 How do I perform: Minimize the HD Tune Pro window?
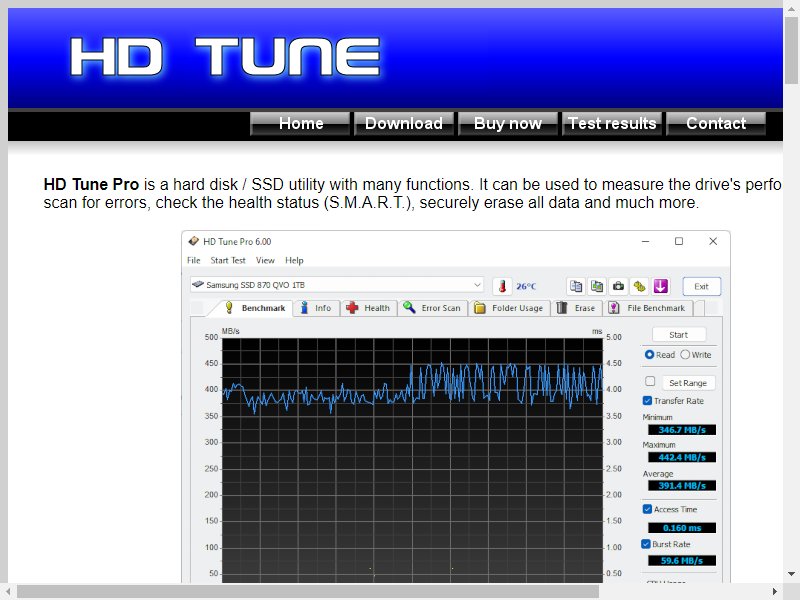pos(645,241)
